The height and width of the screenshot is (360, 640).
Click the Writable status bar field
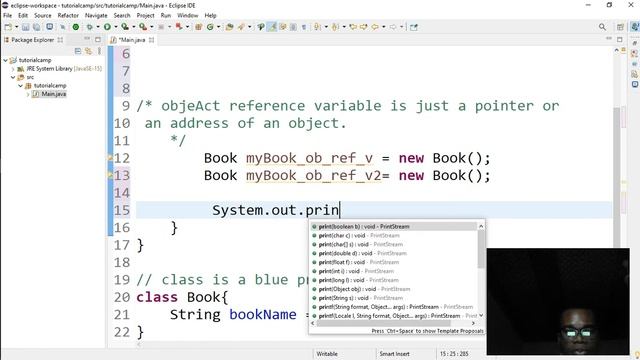tap(327, 354)
